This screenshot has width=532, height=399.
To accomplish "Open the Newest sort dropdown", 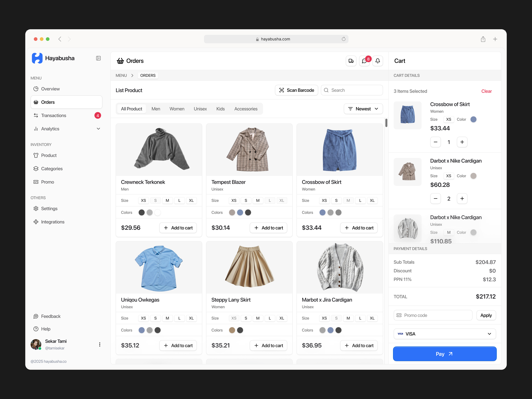I will (363, 109).
